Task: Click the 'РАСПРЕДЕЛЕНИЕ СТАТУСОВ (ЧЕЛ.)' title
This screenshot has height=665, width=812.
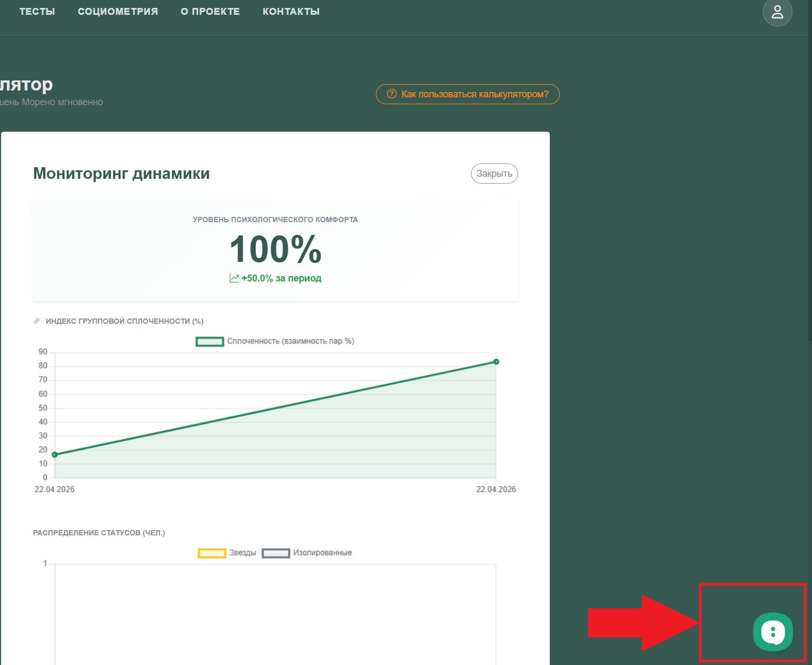Action: pos(99,533)
